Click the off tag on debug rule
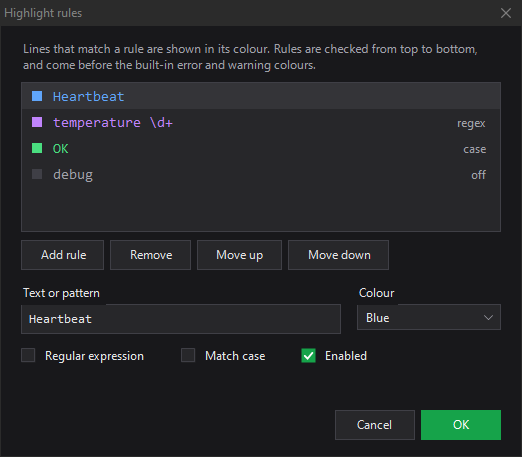522x457 pixels. (x=478, y=175)
